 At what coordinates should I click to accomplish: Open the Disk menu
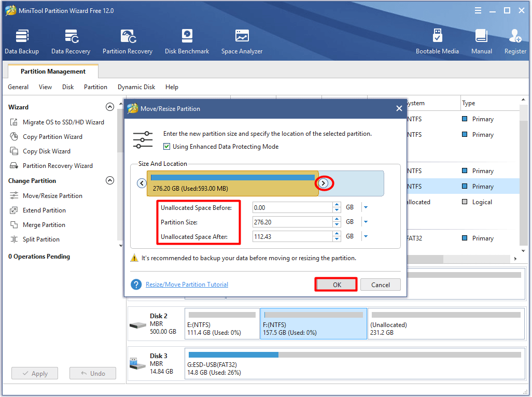click(68, 87)
